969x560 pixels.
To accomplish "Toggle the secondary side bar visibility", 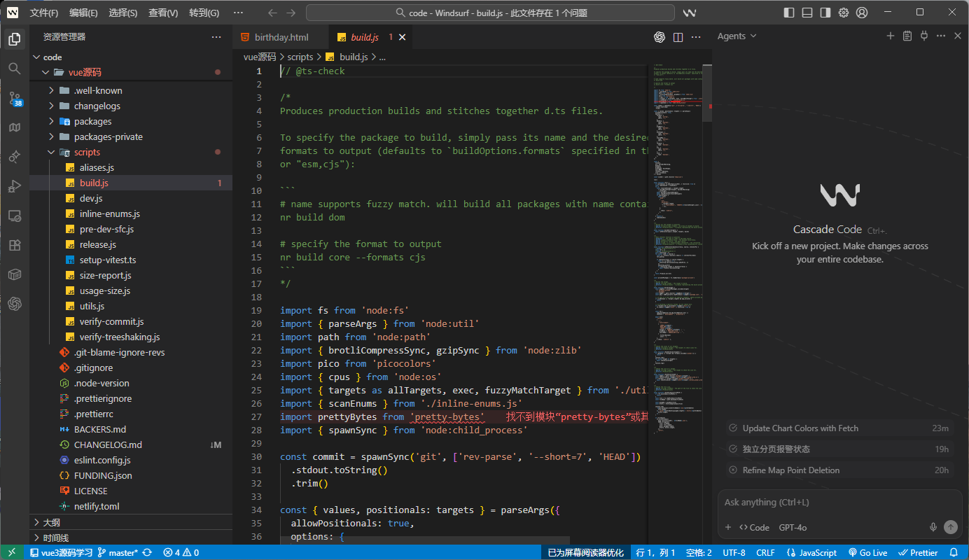I will click(x=825, y=13).
